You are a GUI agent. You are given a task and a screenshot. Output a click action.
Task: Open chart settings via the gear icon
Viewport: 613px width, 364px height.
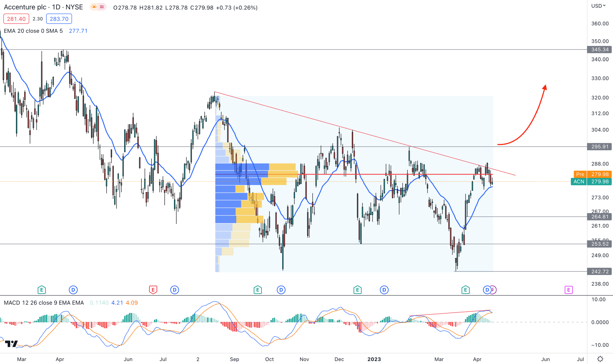[600, 359]
